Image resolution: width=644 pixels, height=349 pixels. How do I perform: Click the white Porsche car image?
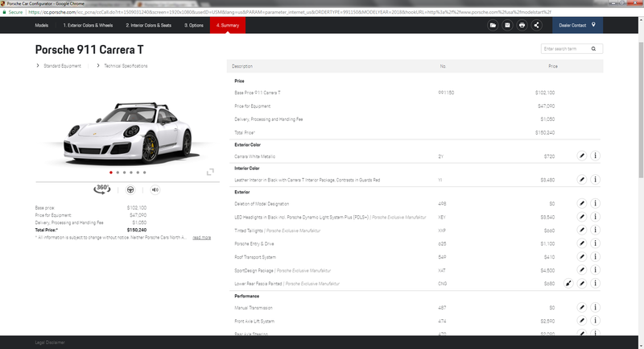(127, 132)
